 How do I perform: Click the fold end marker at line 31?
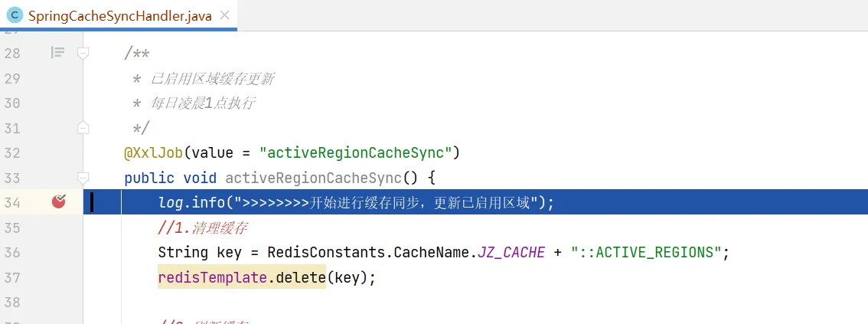pos(83,128)
